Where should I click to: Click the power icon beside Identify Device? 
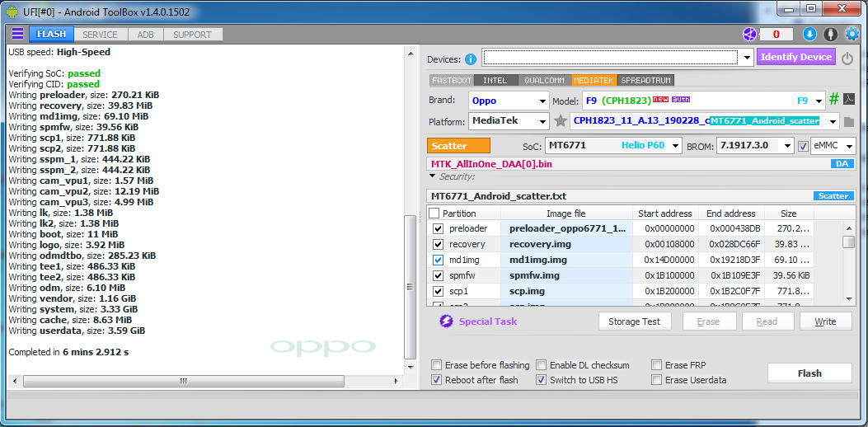(x=847, y=59)
